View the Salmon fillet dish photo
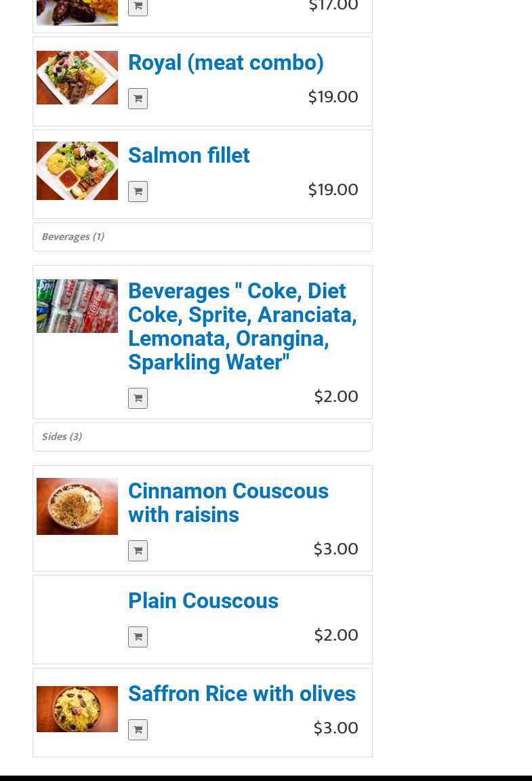Image resolution: width=532 pixels, height=781 pixels. click(x=77, y=171)
